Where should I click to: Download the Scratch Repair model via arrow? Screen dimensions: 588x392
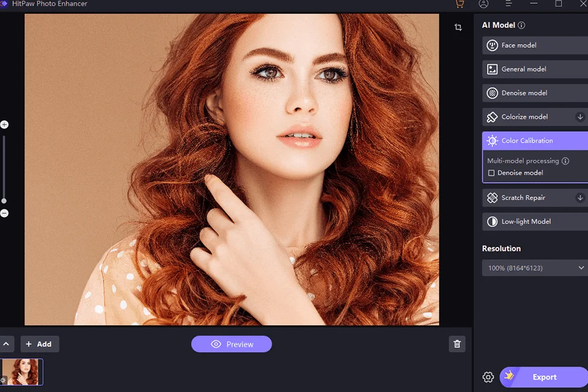[x=580, y=198]
